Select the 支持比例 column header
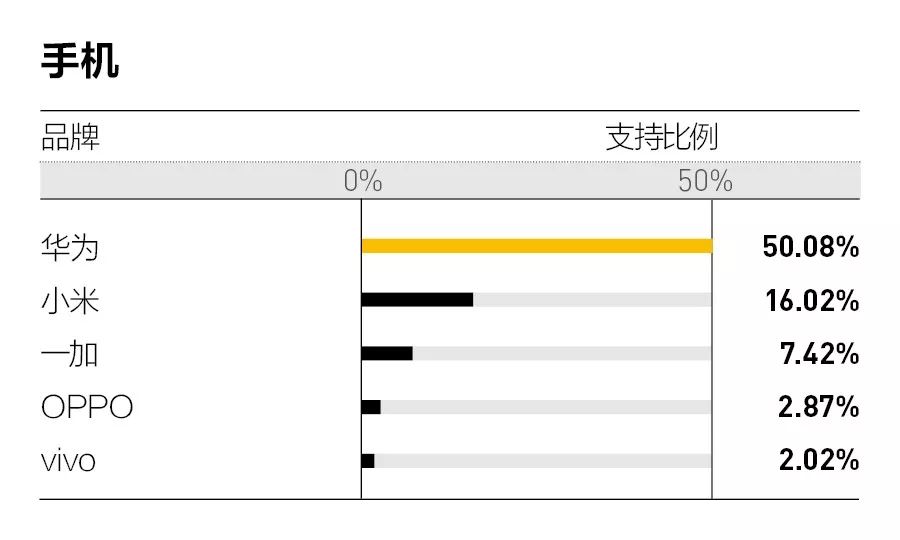 (x=662, y=137)
